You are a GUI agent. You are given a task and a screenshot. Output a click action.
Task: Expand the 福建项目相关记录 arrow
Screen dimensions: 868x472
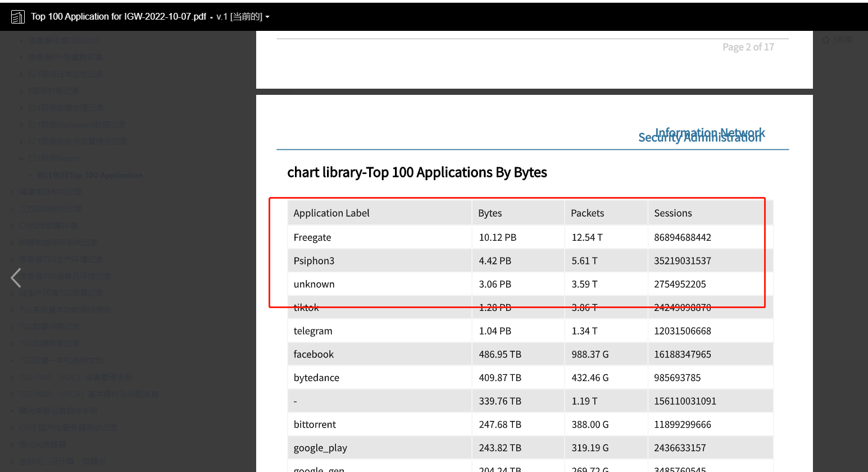[13, 192]
